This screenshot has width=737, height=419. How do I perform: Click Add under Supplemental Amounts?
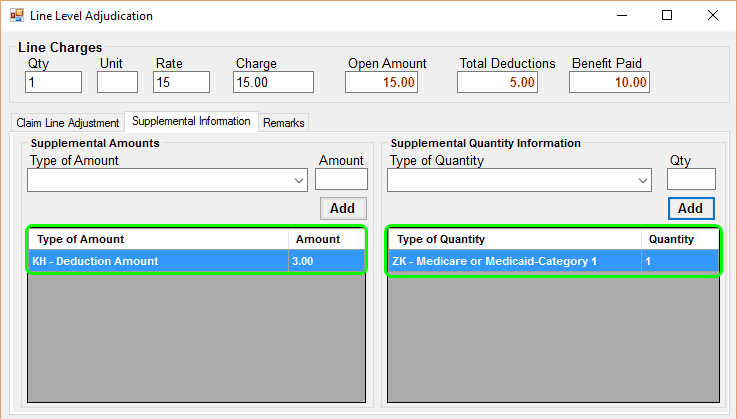(343, 208)
